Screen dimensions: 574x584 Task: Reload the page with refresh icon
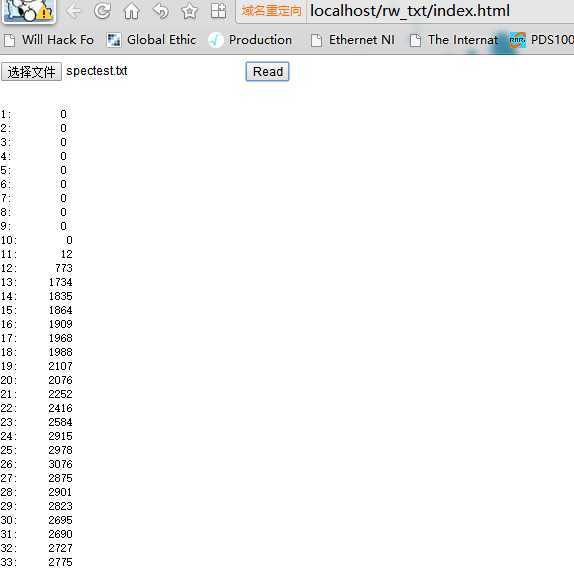click(x=102, y=11)
